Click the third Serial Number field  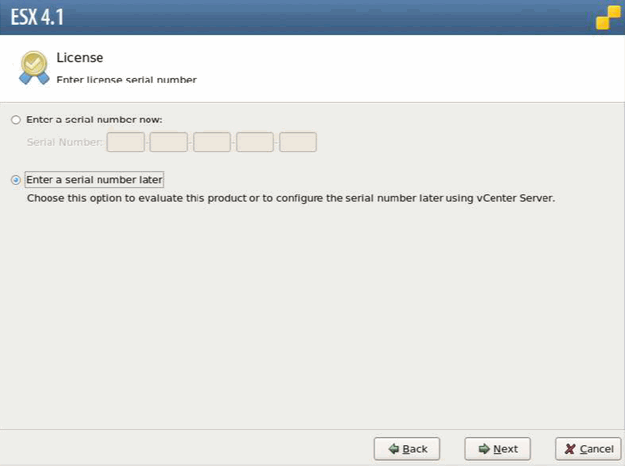pyautogui.click(x=212, y=142)
